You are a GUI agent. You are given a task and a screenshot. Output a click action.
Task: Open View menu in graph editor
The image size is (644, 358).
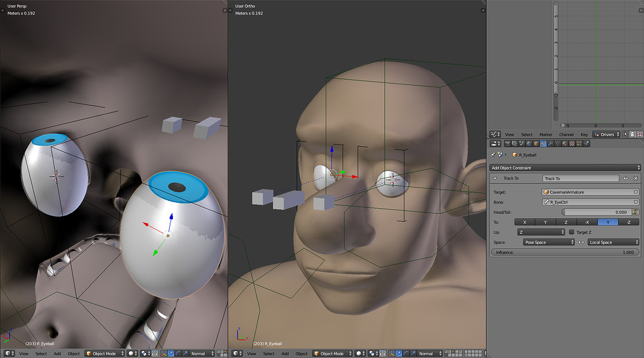(509, 134)
